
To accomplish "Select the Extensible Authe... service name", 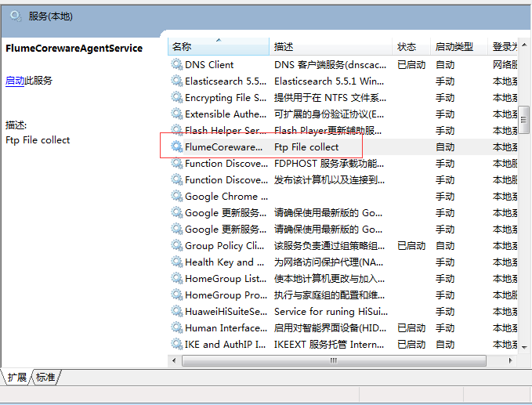I will 226,114.
